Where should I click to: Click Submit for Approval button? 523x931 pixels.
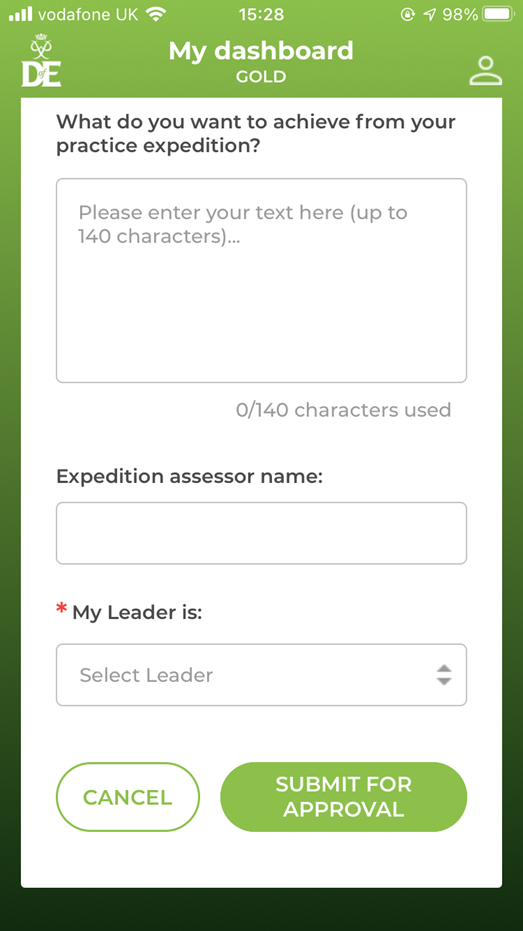(x=344, y=797)
